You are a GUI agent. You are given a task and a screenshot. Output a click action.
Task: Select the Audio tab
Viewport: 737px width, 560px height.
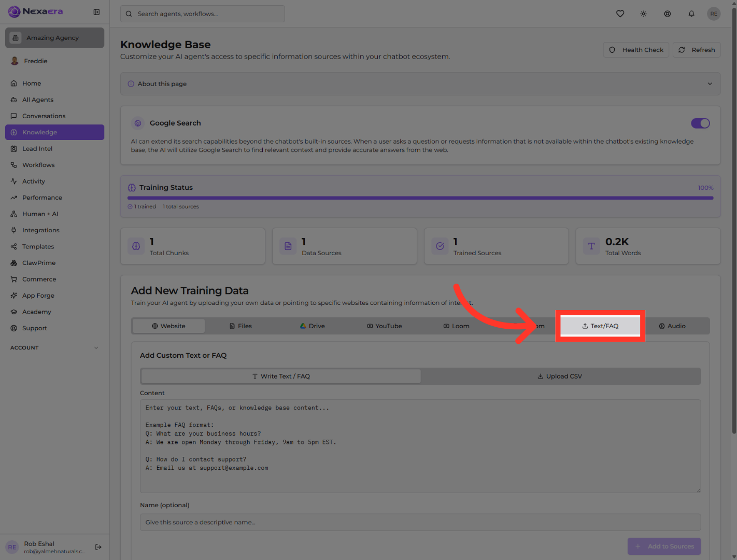[672, 326]
